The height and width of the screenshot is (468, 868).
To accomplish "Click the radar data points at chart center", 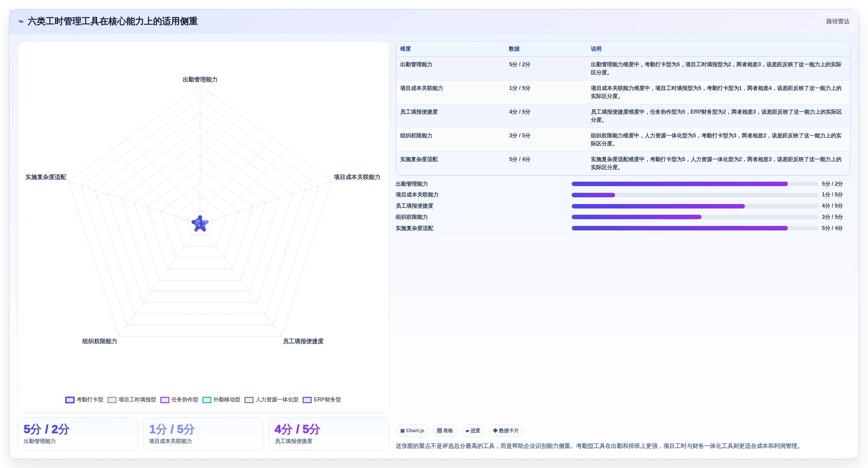I will click(200, 223).
